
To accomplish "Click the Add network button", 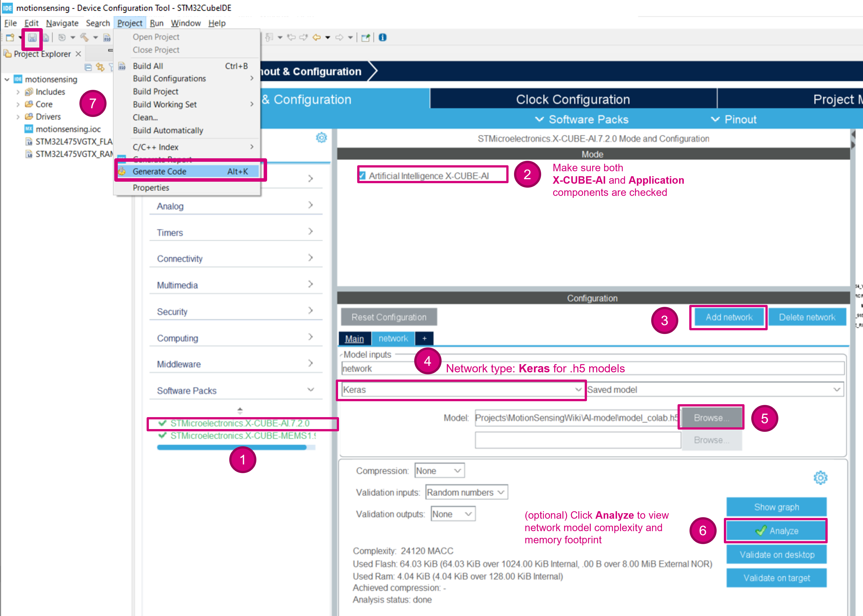I will (x=729, y=317).
